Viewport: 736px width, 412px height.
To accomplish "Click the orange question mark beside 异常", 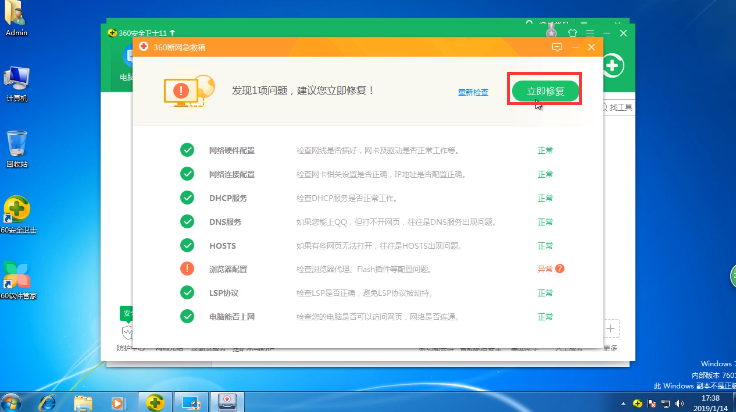I will (x=560, y=269).
